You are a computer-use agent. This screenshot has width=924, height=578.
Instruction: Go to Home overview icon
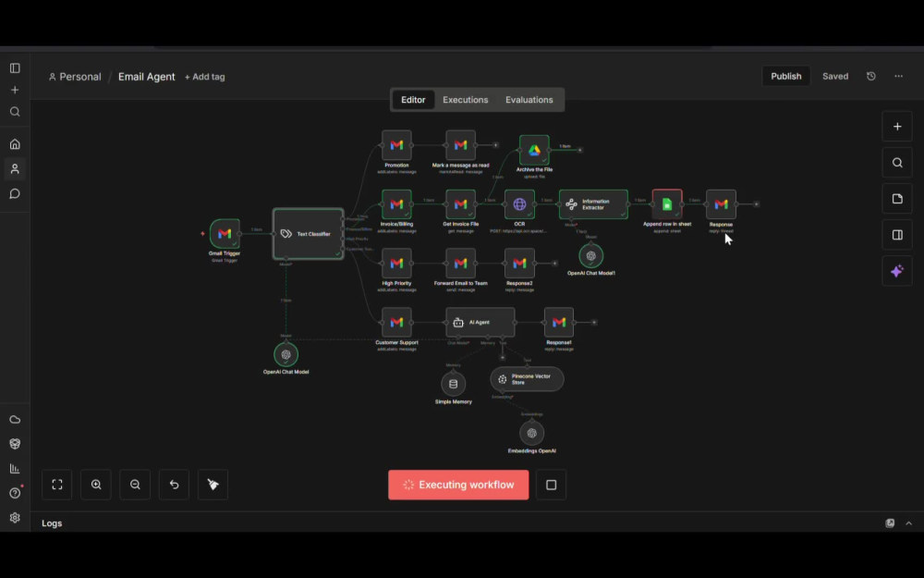[x=15, y=144]
